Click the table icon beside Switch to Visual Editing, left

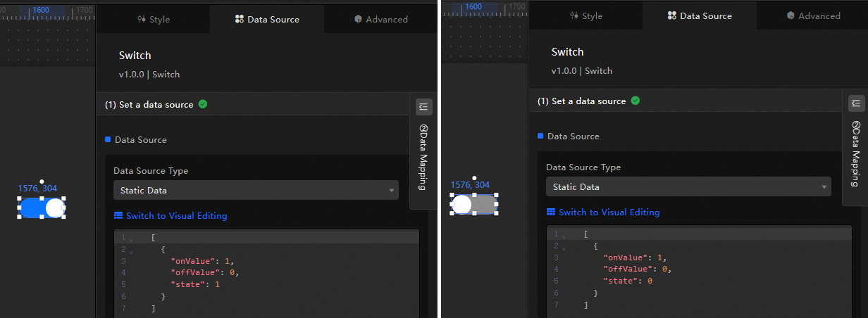pyautogui.click(x=118, y=216)
